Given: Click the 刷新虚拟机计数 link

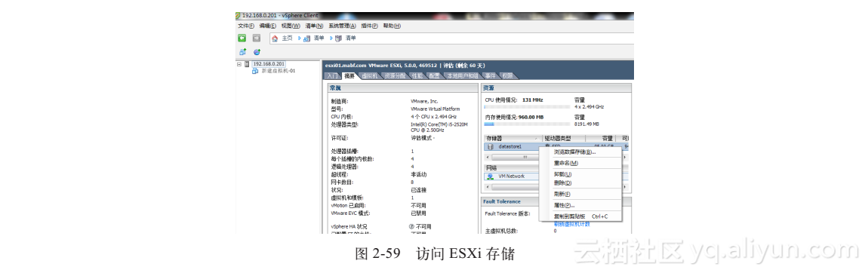Looking at the screenshot, I should pyautogui.click(x=572, y=224).
